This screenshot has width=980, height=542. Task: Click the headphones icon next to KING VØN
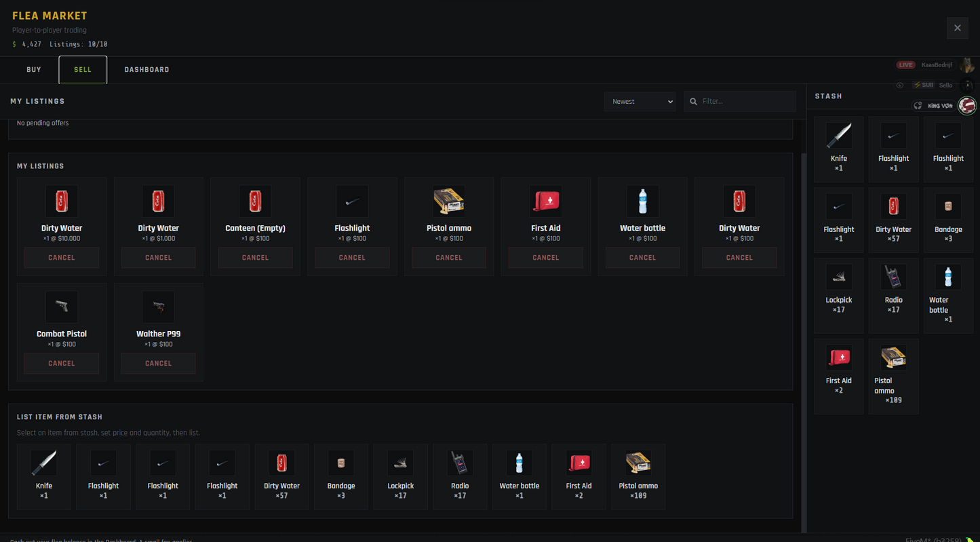click(919, 106)
